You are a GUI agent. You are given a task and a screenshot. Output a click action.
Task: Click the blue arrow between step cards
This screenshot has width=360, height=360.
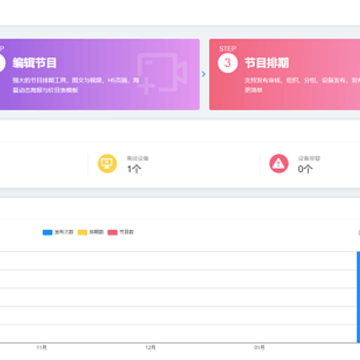pyautogui.click(x=204, y=74)
